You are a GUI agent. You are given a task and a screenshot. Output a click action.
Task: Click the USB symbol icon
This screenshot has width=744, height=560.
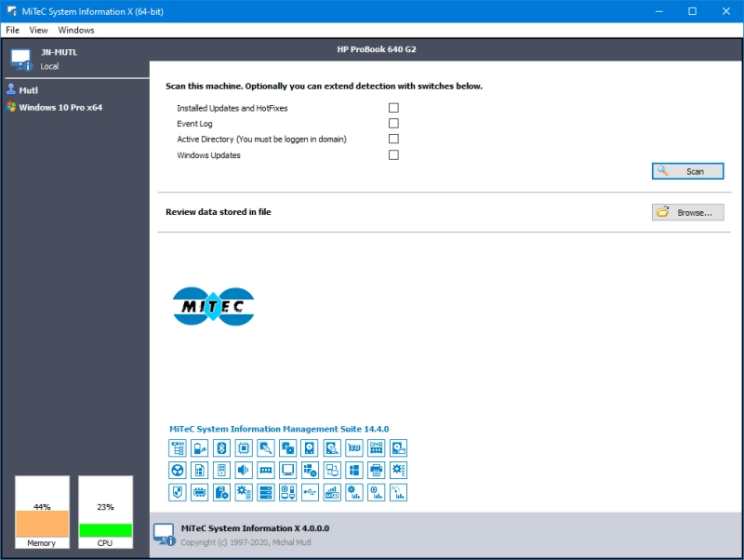pos(310,493)
